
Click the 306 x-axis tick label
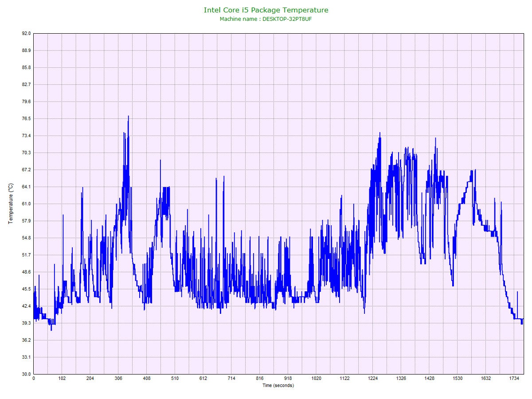click(118, 379)
